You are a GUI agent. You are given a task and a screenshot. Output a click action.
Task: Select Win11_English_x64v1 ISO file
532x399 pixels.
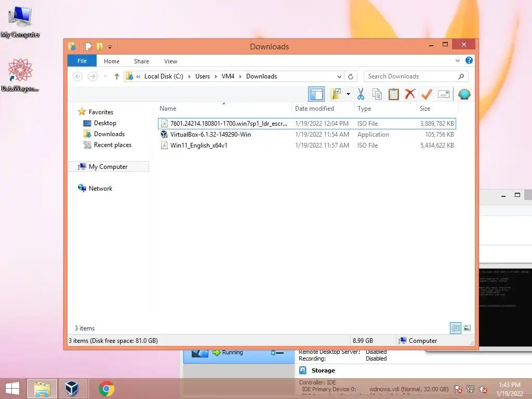pyautogui.click(x=307, y=145)
